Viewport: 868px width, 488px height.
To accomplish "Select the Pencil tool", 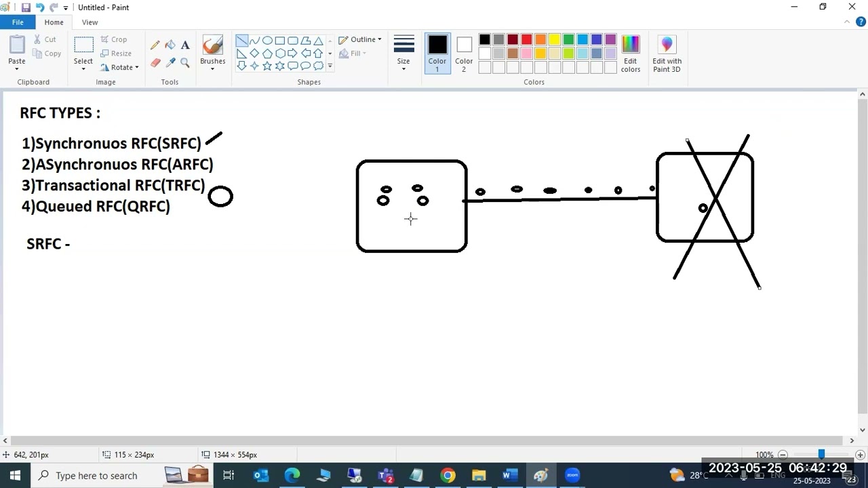I will coord(155,45).
